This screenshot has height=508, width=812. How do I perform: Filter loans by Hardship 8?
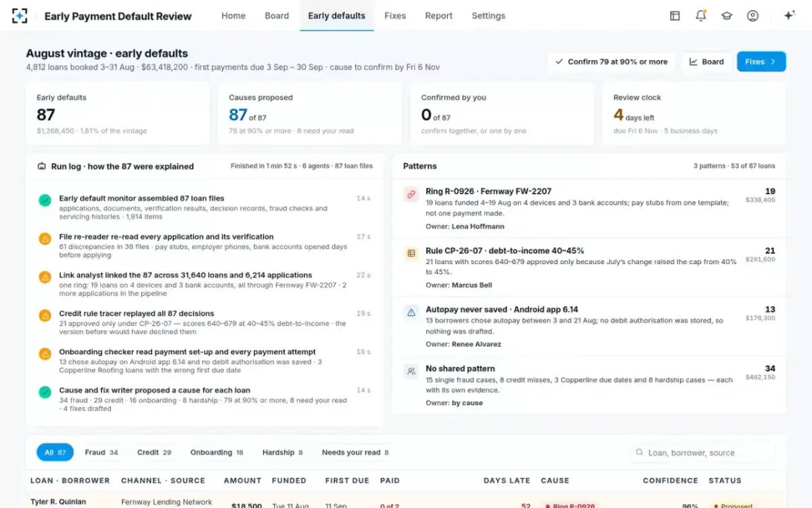[282, 452]
